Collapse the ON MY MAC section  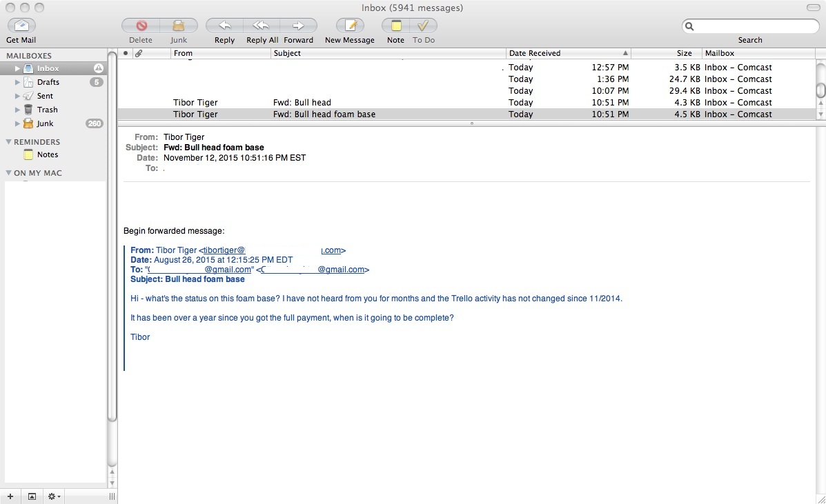pyautogui.click(x=9, y=173)
